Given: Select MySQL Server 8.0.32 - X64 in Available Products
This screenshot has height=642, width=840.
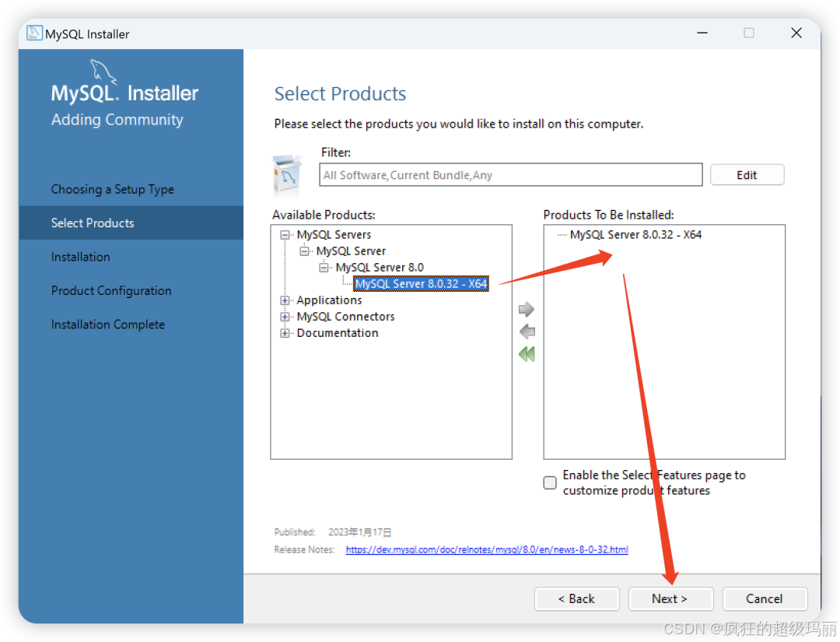Looking at the screenshot, I should 421,283.
